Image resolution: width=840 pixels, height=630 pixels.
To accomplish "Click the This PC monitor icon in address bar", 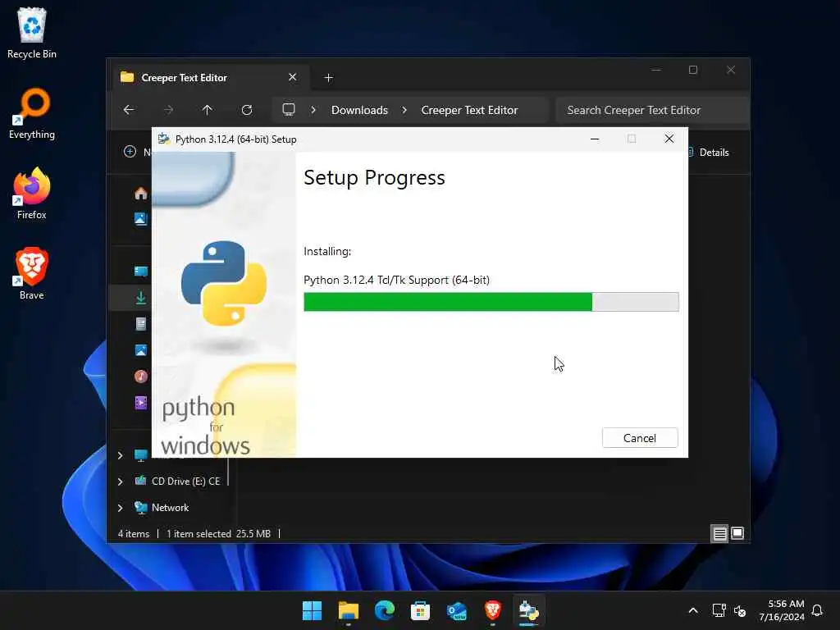I will point(289,110).
